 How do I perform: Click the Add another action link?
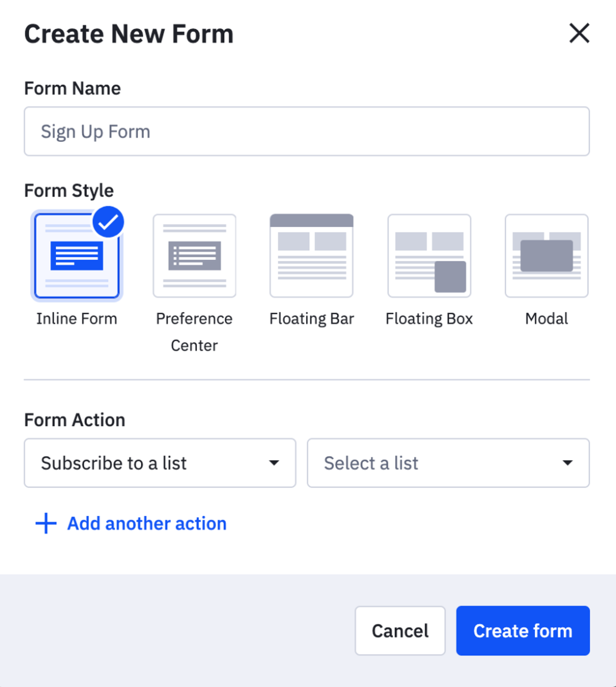click(147, 523)
